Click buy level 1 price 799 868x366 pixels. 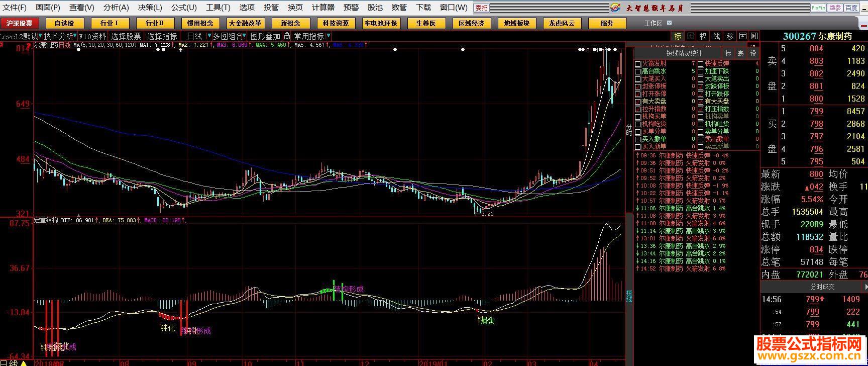coord(816,111)
